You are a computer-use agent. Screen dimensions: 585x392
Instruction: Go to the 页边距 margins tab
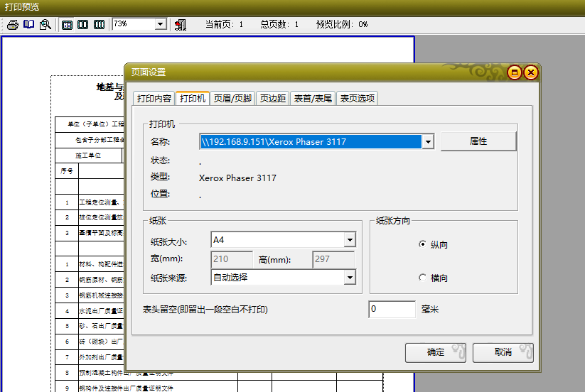click(x=273, y=99)
